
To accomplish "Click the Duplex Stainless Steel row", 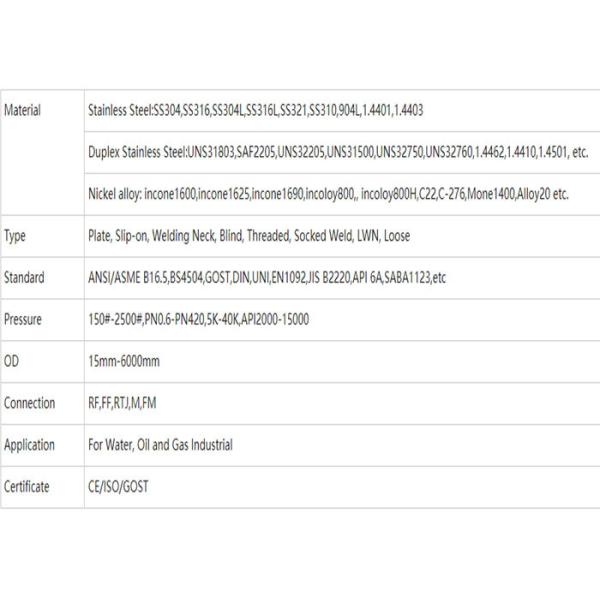I will 342,152.
